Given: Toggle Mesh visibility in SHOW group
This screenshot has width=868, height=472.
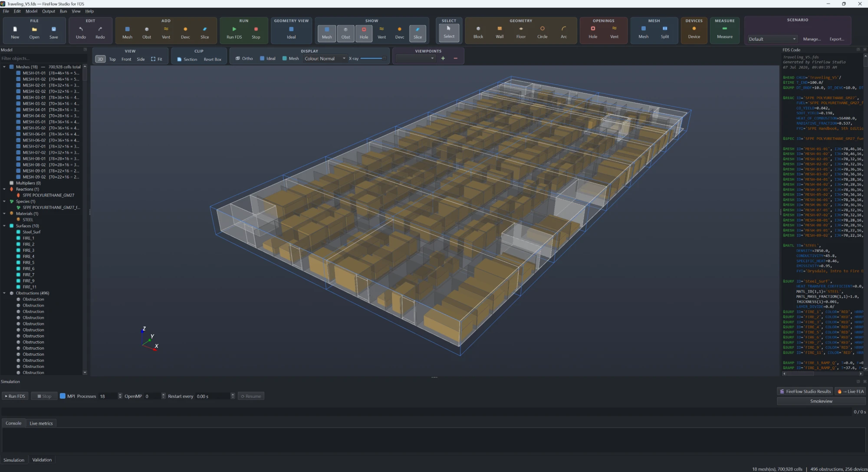Looking at the screenshot, I should coord(327,33).
